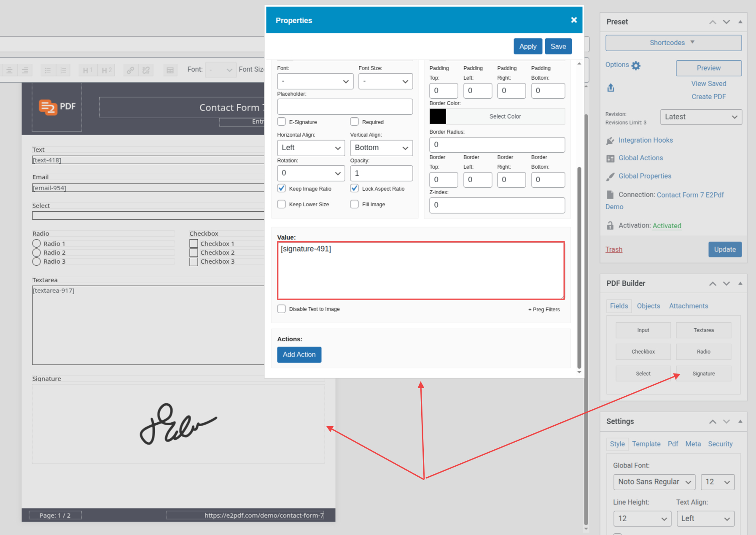Click the numbered list toolbar icon
756x535 pixels.
point(63,70)
